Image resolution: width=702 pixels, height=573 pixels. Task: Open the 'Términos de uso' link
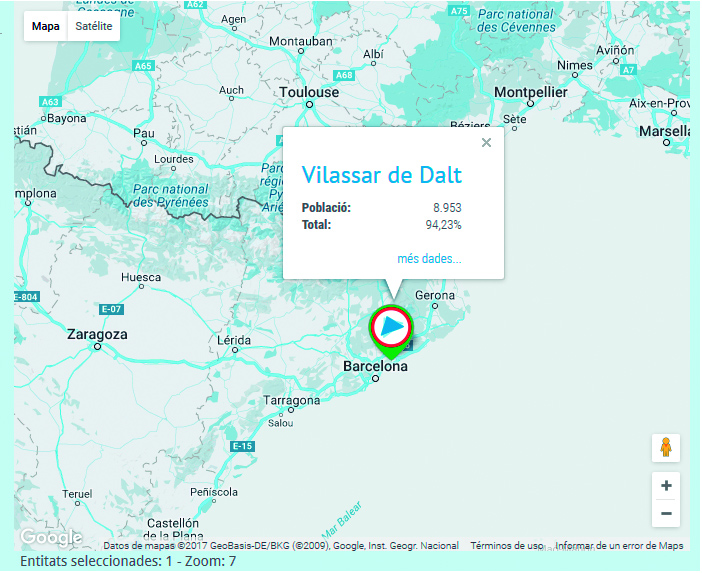(507, 546)
